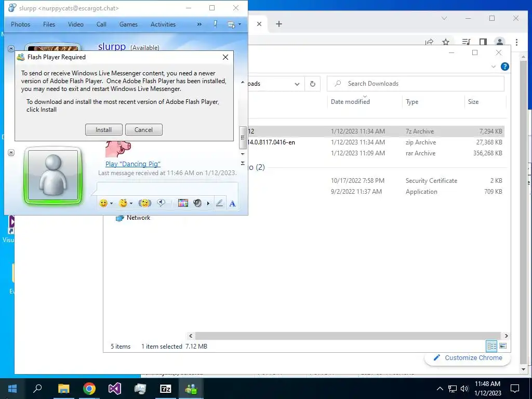Click the pink dancing pig image
This screenshot has width=532, height=399.
coord(118,149)
